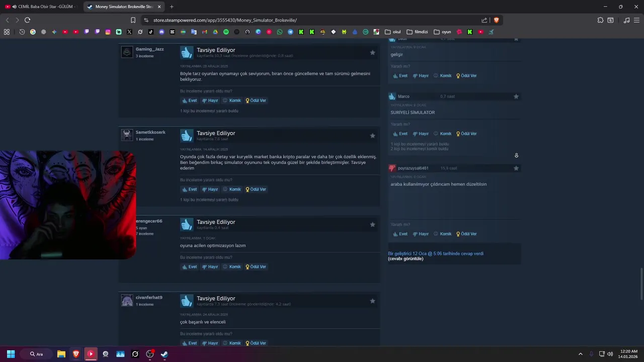Click thumbs-up icon on Sametkkoserk review header
Screen dimensions: 644x362
187,135
